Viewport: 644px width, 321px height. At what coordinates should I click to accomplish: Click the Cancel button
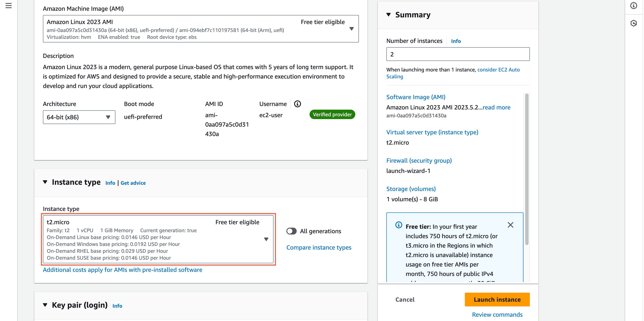[405, 299]
